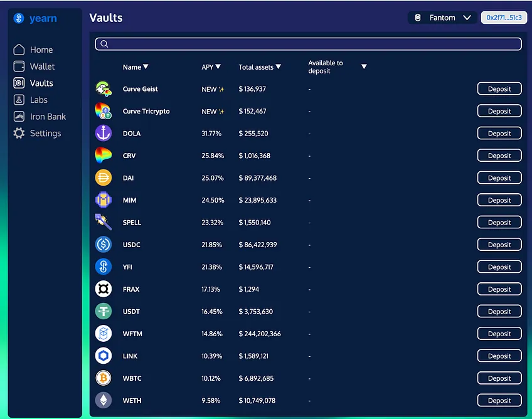
Task: Deposit into the DAI vault
Action: [x=499, y=178]
